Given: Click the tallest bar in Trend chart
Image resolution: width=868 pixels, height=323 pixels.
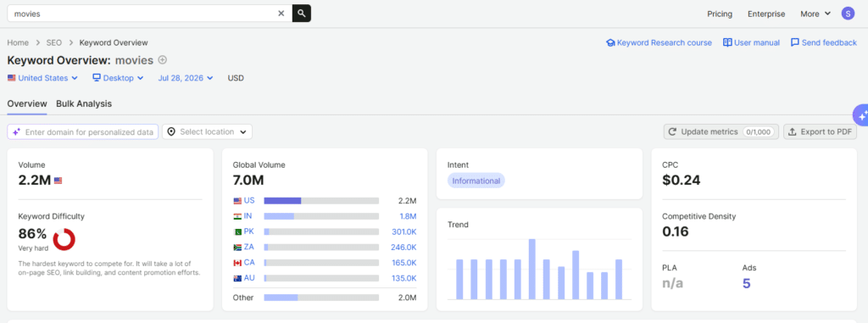Looking at the screenshot, I should click(x=532, y=269).
